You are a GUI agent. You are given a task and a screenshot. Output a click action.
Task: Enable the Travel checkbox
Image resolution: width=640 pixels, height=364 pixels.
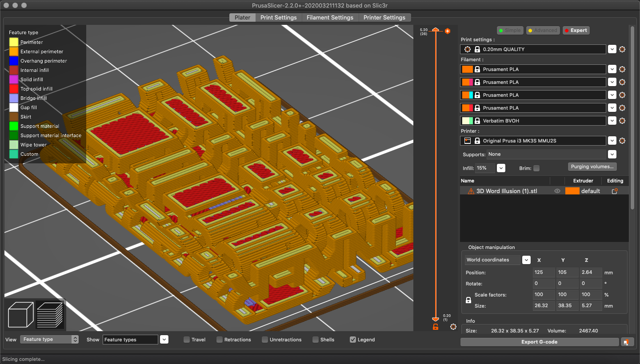(x=187, y=340)
